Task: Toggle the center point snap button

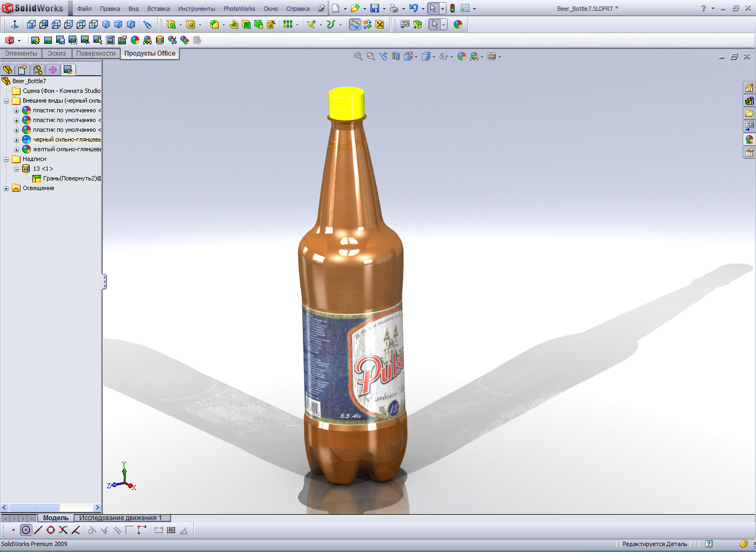Action: pos(25,530)
